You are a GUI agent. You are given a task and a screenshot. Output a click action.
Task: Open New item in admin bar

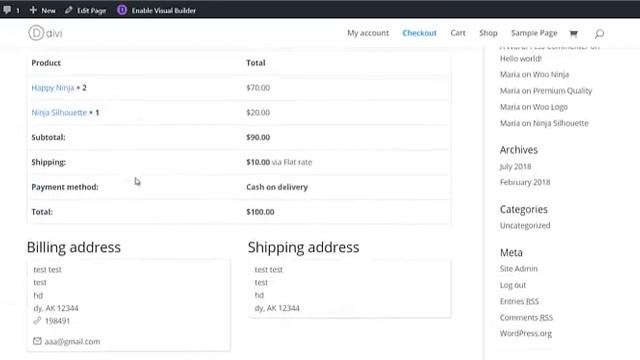point(48,11)
